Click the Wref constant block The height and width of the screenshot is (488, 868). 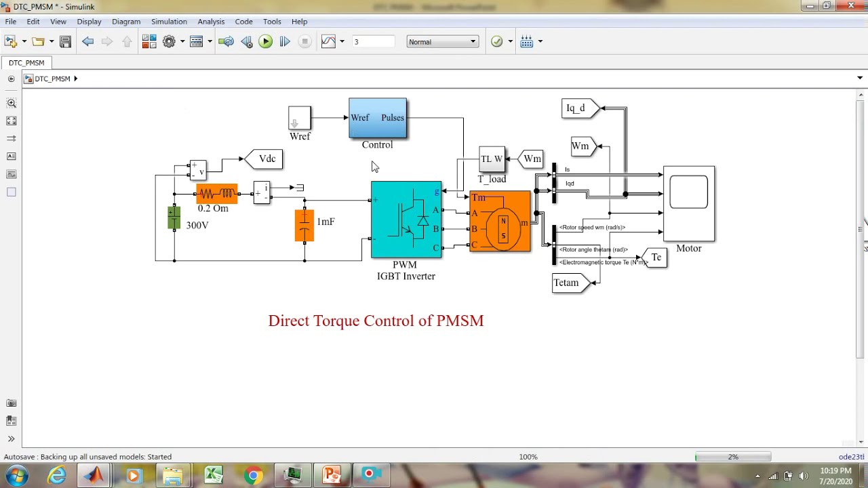[x=299, y=118]
